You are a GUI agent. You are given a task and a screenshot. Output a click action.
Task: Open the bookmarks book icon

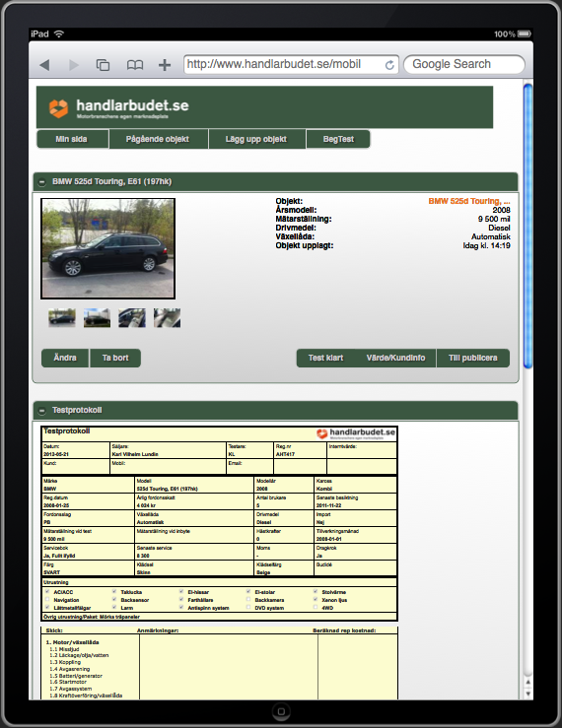pyautogui.click(x=135, y=65)
